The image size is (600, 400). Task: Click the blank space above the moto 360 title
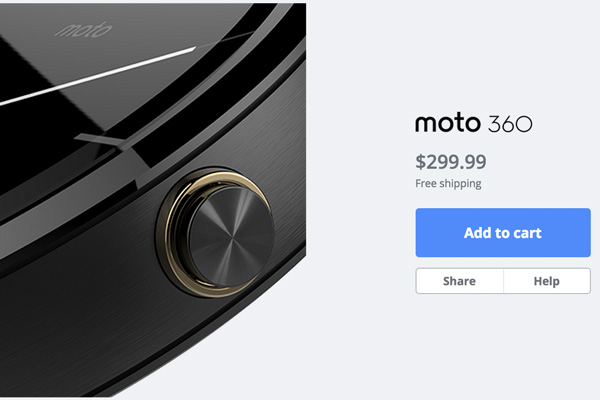point(474,57)
